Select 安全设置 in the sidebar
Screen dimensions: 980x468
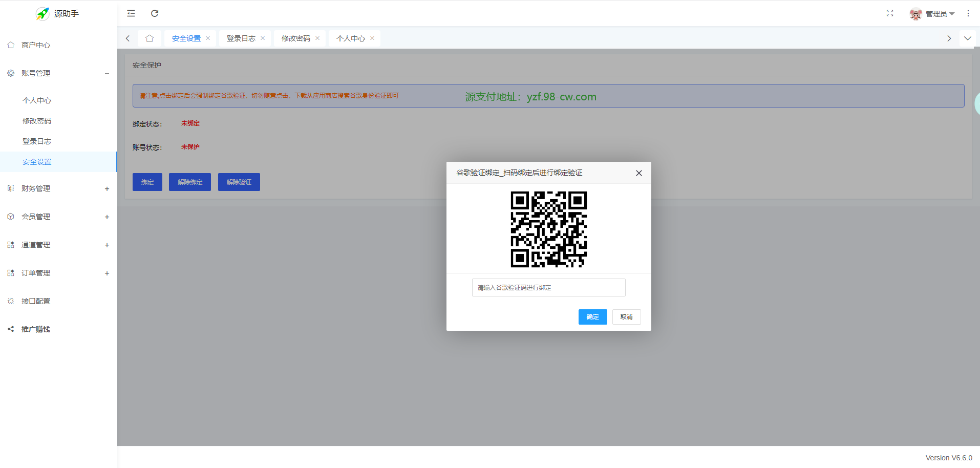pyautogui.click(x=58, y=162)
